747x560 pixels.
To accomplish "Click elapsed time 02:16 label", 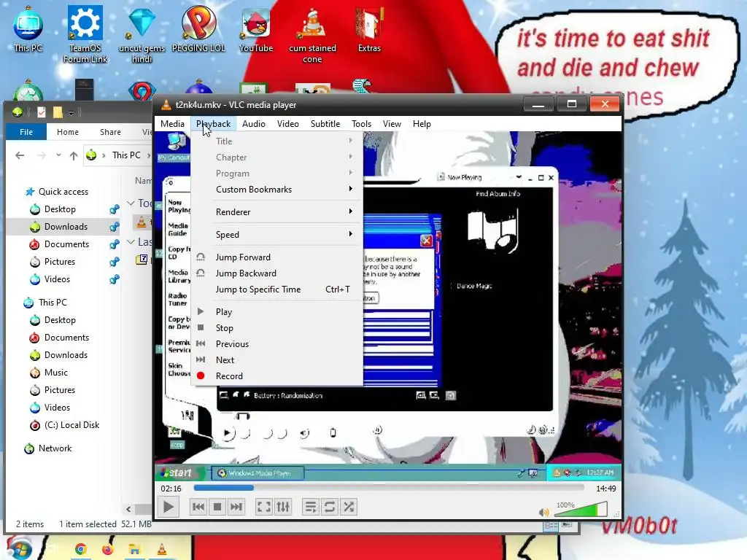I will 171,489.
